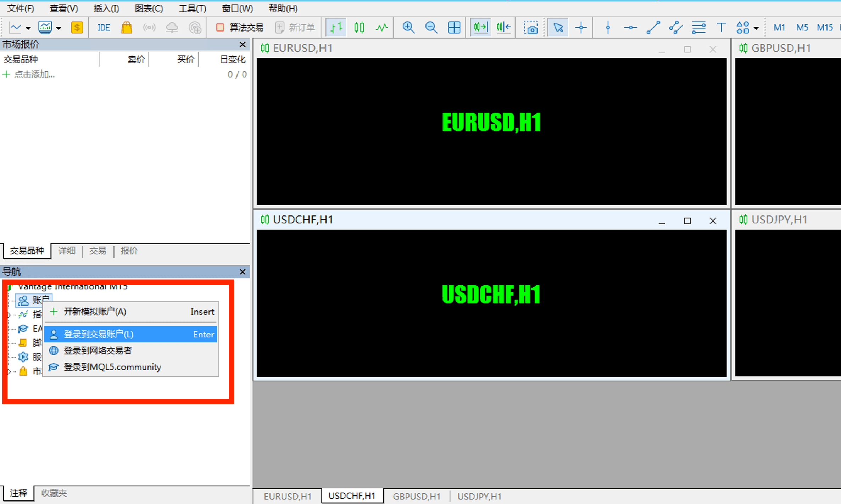The width and height of the screenshot is (841, 504).
Task: Open the 工具(T) menu
Action: point(192,8)
